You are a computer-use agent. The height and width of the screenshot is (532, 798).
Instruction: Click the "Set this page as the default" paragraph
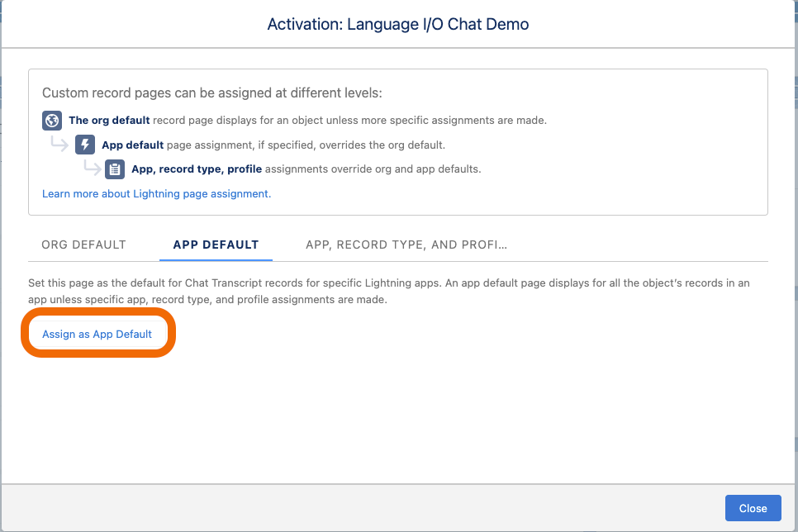[389, 292]
